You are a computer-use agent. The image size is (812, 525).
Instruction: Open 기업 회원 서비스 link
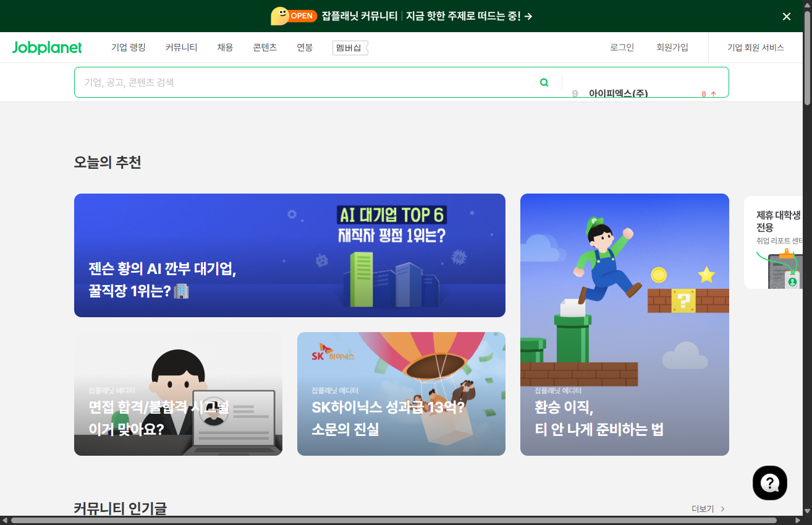(x=755, y=48)
